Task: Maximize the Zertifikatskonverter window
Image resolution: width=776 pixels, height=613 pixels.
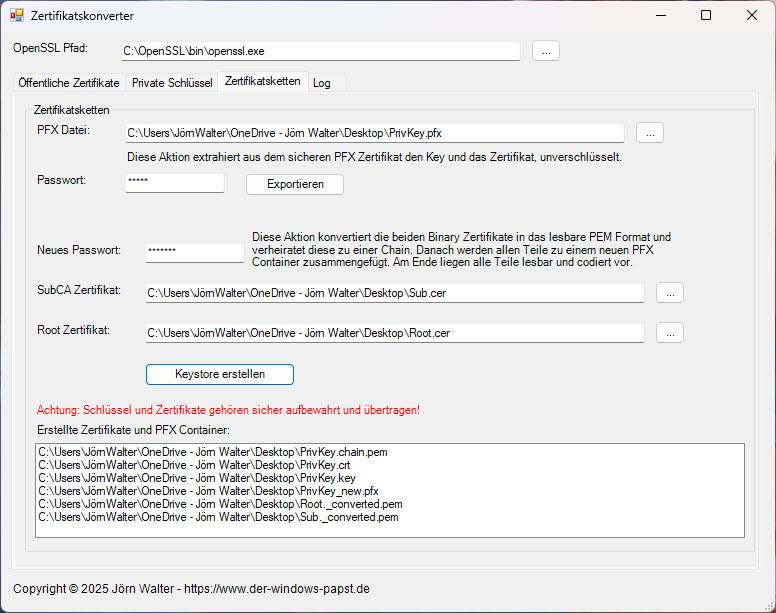Action: (706, 15)
